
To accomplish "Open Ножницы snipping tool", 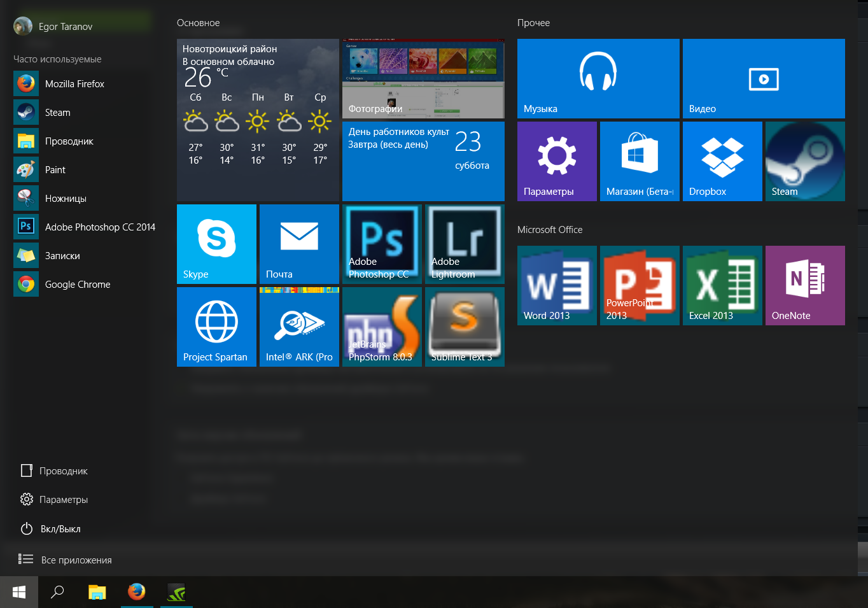I will [x=83, y=199].
